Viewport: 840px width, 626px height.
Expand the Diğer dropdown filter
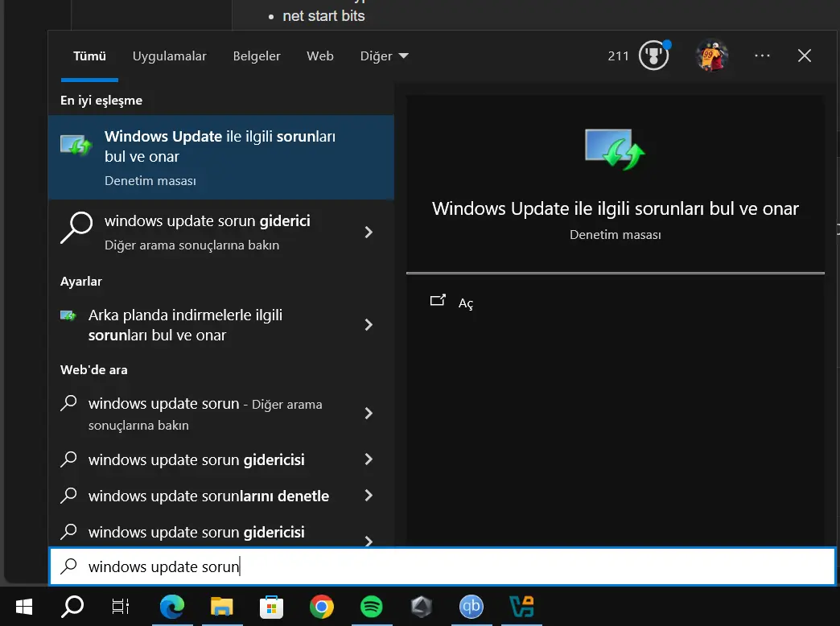coord(384,56)
